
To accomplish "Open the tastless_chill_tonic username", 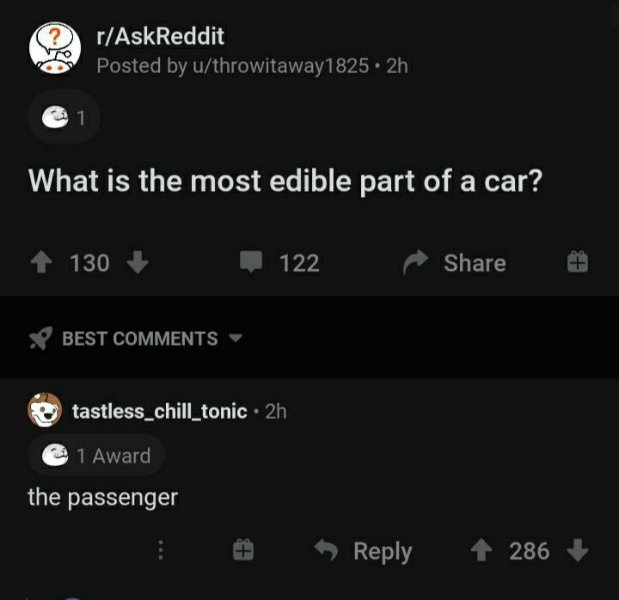I will (x=160, y=411).
